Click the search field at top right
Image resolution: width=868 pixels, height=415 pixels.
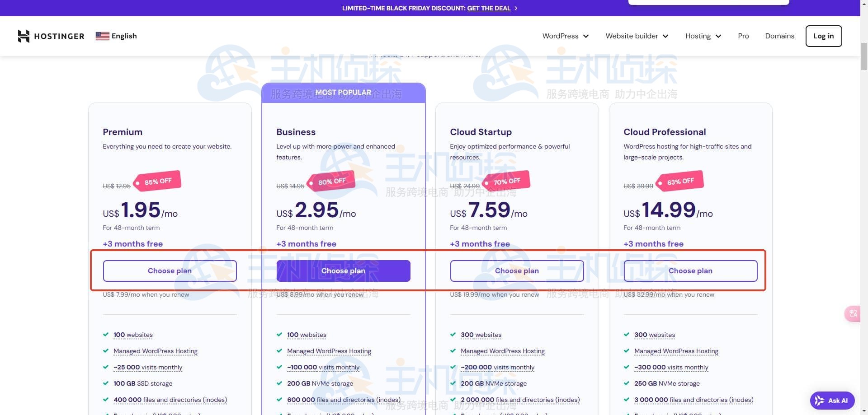pos(708,2)
